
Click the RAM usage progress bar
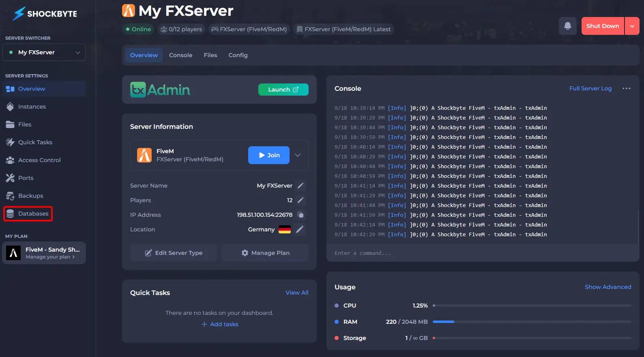pos(531,322)
